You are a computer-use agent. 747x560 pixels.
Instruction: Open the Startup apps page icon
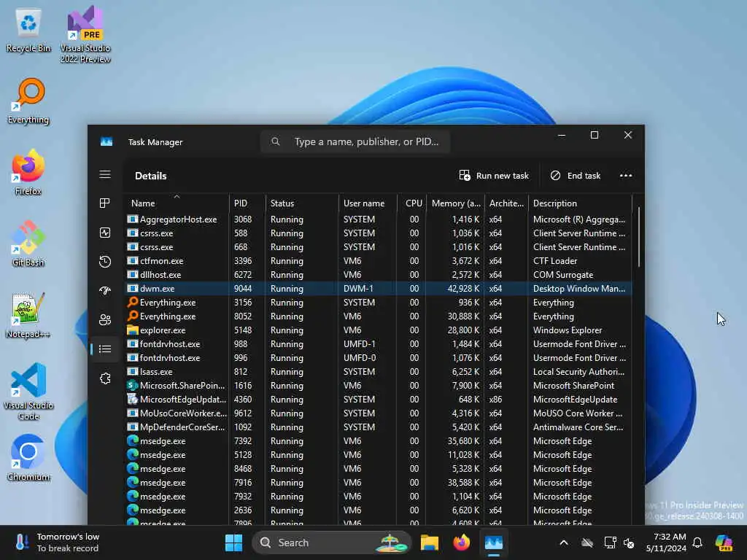click(105, 290)
